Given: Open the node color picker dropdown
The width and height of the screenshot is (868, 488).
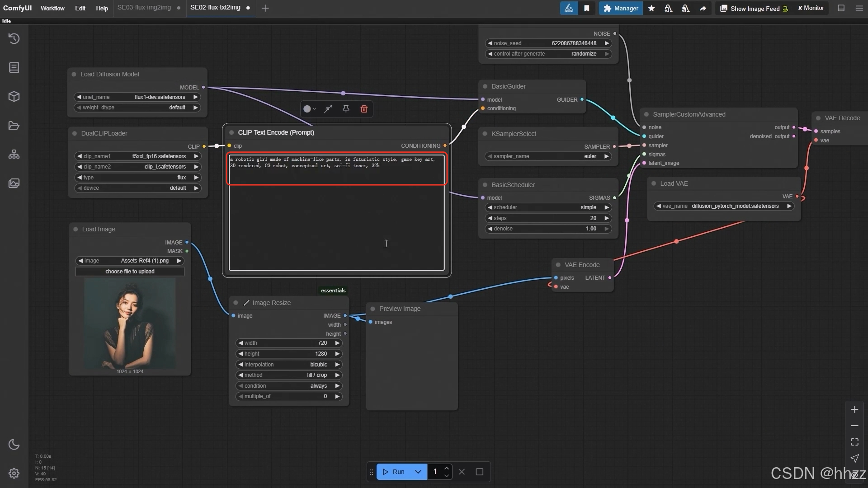Looking at the screenshot, I should (x=310, y=109).
